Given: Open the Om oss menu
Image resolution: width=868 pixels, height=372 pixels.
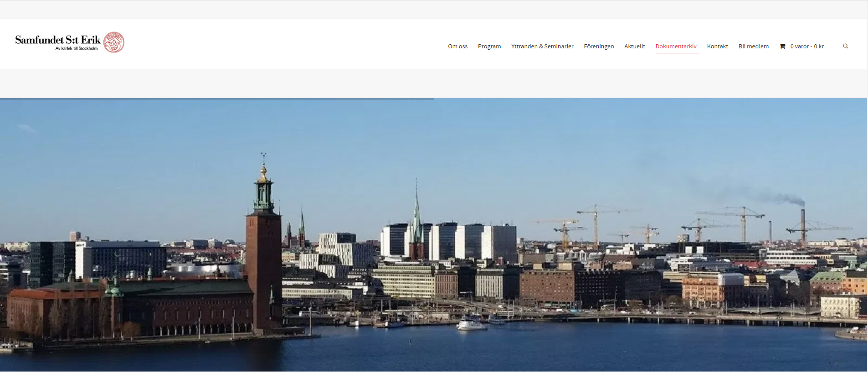Looking at the screenshot, I should [457, 46].
